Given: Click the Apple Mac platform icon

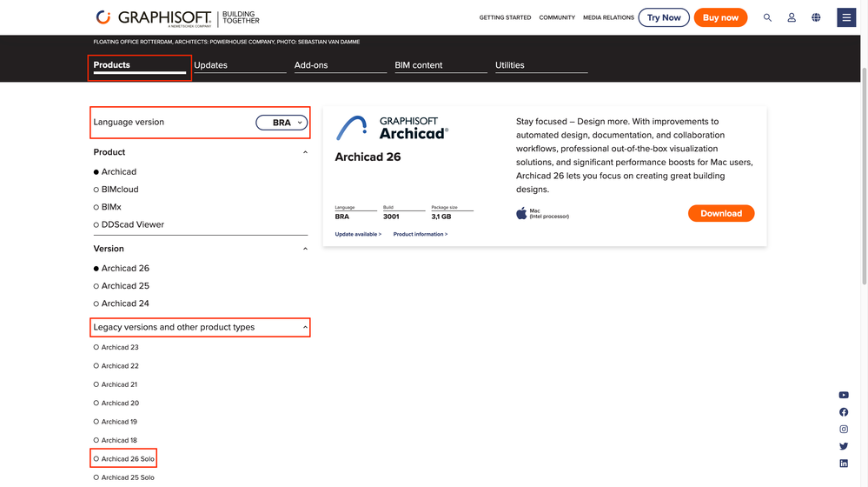Looking at the screenshot, I should [521, 213].
